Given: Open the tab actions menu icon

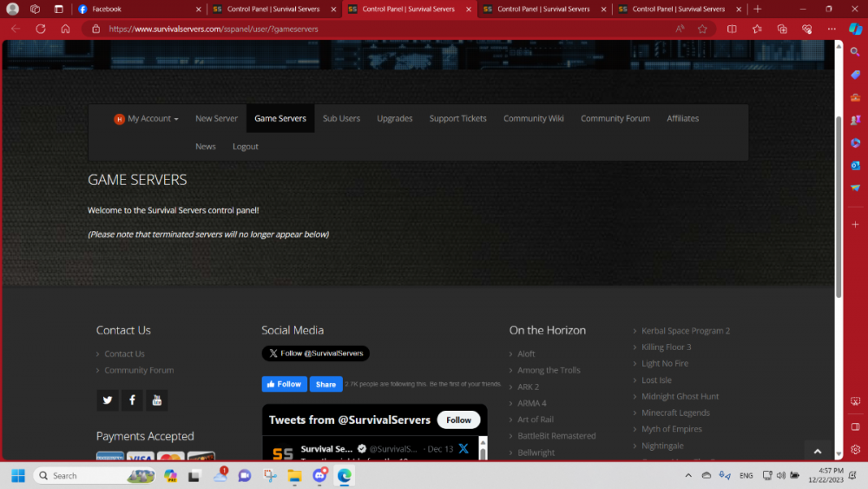Looking at the screenshot, I should [x=59, y=9].
